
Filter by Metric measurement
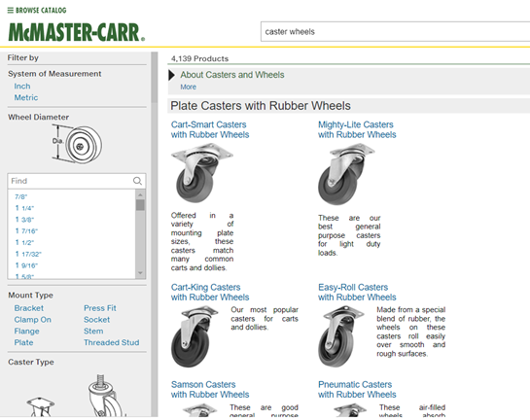25,97
